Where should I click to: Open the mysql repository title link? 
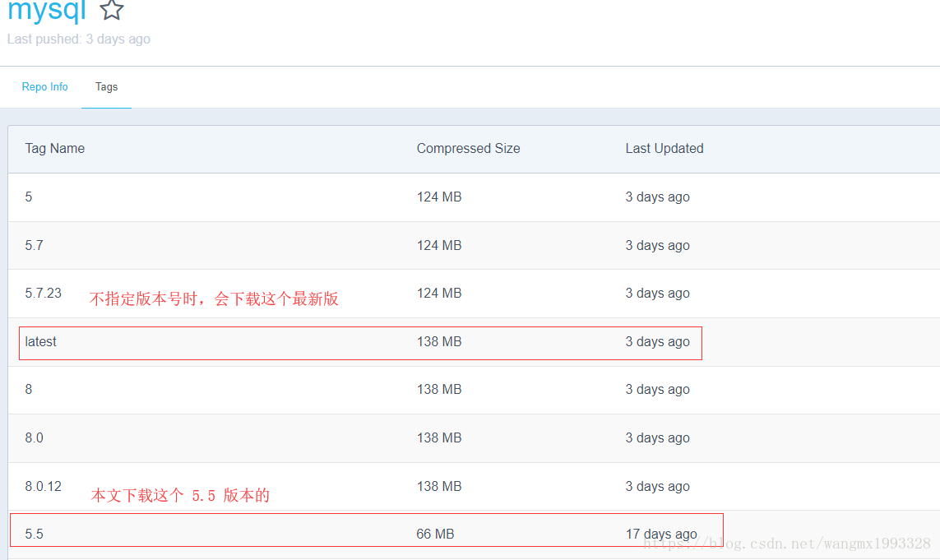click(x=47, y=11)
